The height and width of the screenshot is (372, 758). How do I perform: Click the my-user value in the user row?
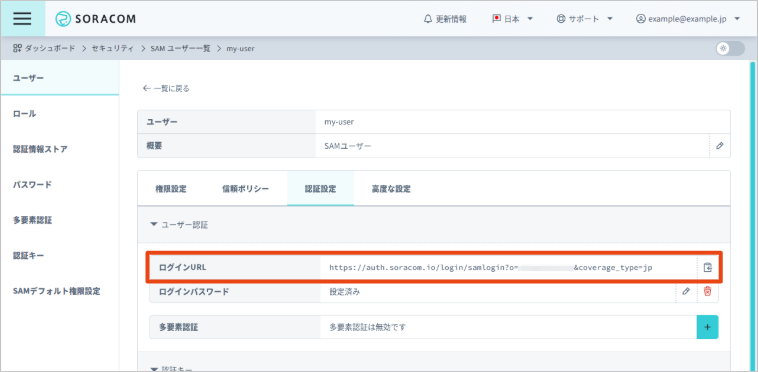pyautogui.click(x=339, y=122)
